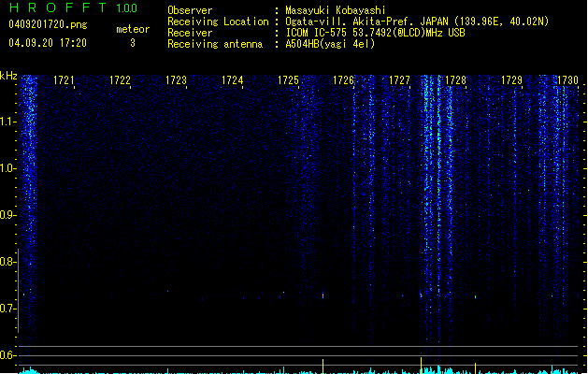Click the 1721 time marker
This screenshot has height=374, width=588.
point(64,80)
